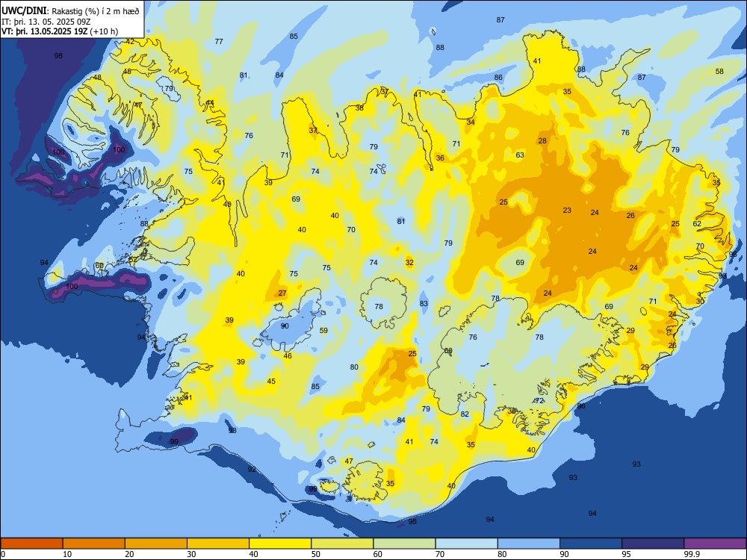
Task: Click the value 95 off the south coast
Action: click(412, 521)
